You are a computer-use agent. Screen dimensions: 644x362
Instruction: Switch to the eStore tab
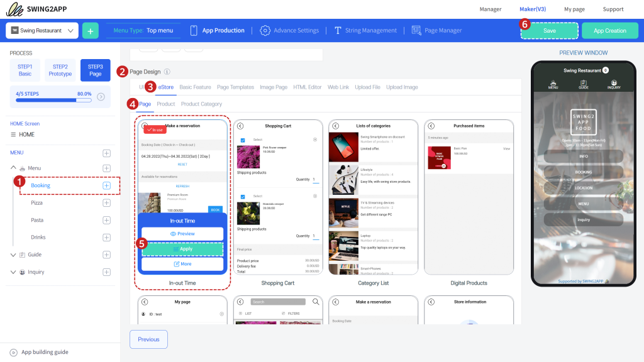tap(166, 87)
